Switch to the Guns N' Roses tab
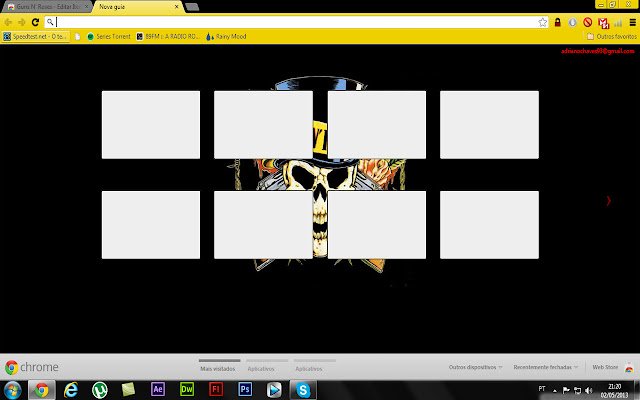 coord(47,7)
